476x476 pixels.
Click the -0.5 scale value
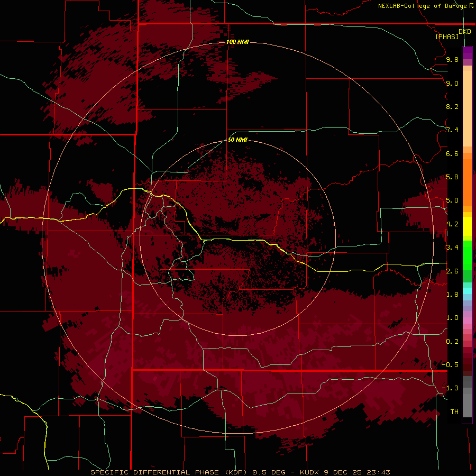tap(450, 365)
